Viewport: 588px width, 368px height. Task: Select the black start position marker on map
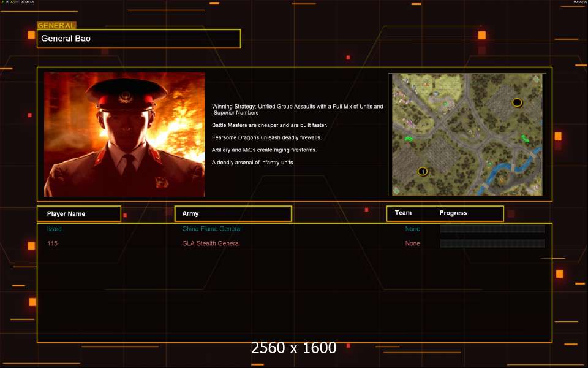click(517, 102)
